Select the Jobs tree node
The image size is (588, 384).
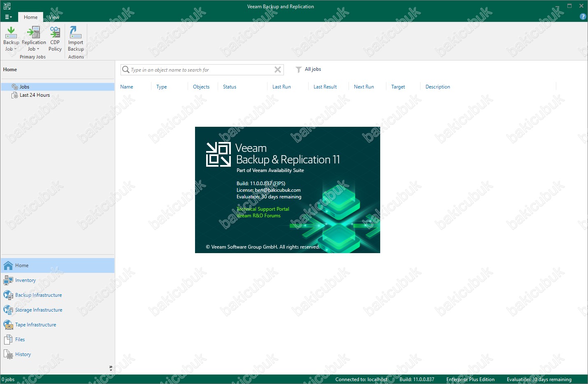58,87
